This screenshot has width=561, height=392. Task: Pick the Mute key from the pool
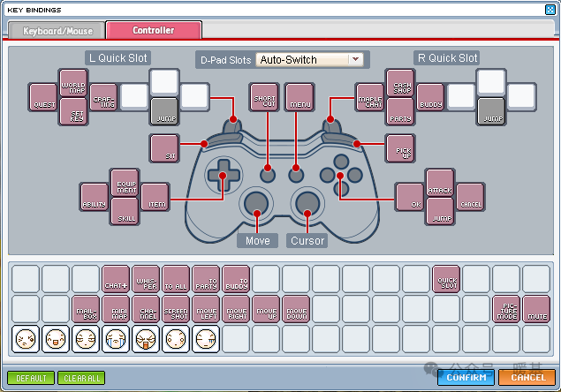coord(536,309)
